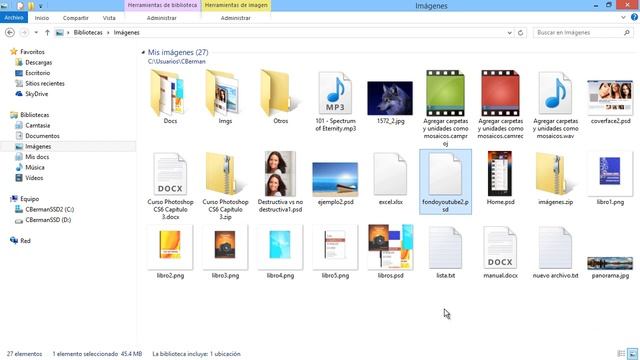This screenshot has width=640, height=360.
Task: Open the Mis docs library
Action: (x=37, y=157)
